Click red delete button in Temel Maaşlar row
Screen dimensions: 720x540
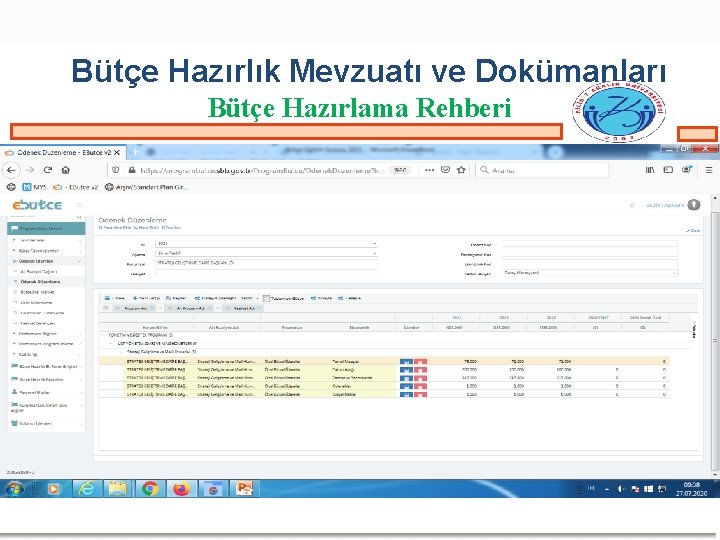coord(421,362)
